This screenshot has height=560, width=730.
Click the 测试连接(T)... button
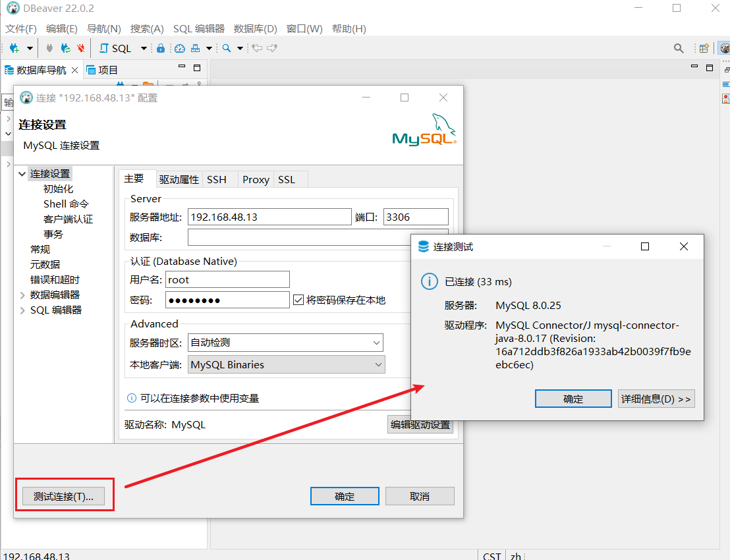click(x=63, y=496)
